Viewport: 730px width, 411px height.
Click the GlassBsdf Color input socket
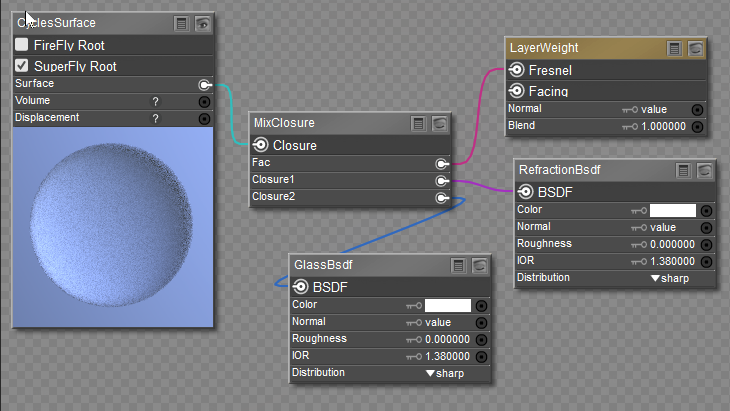(x=481, y=306)
